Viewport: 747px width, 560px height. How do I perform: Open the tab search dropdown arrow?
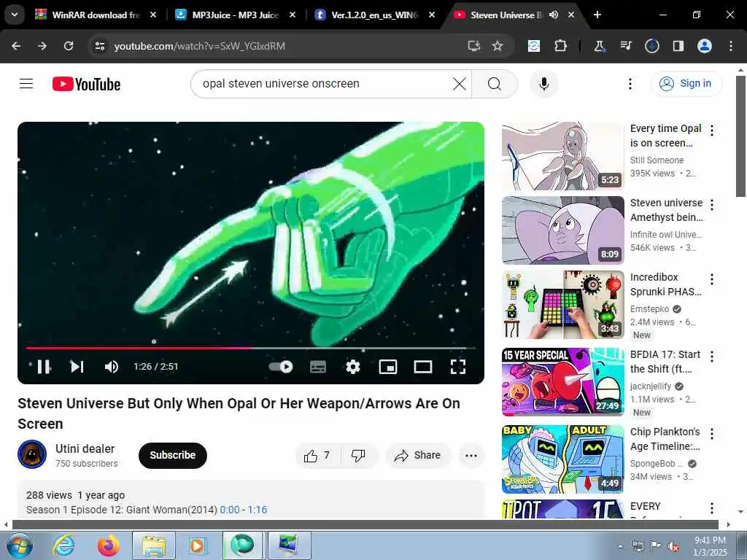click(x=15, y=15)
